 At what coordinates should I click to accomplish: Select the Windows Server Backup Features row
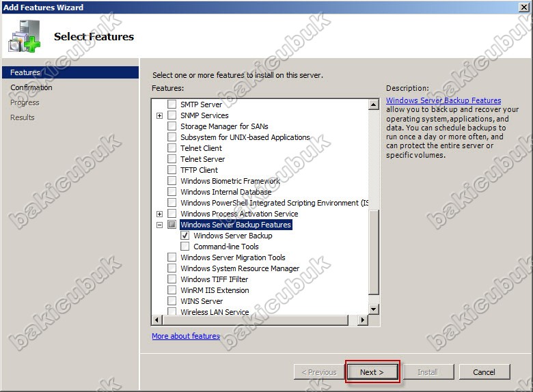point(236,225)
